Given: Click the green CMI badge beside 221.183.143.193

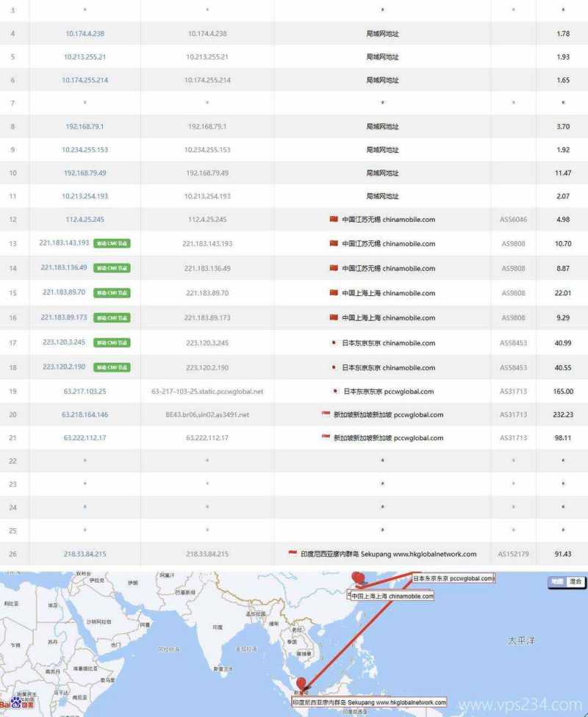Looking at the screenshot, I should 112,244.
